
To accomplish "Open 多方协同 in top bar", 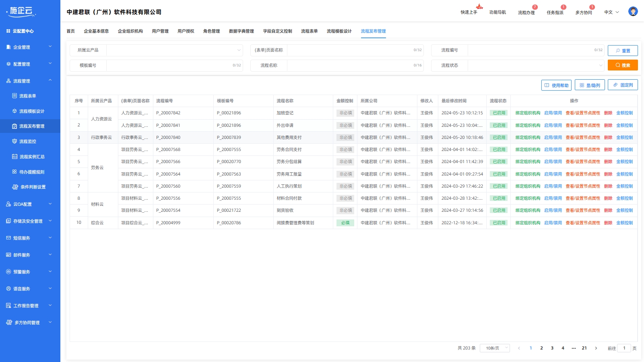I will point(583,12).
